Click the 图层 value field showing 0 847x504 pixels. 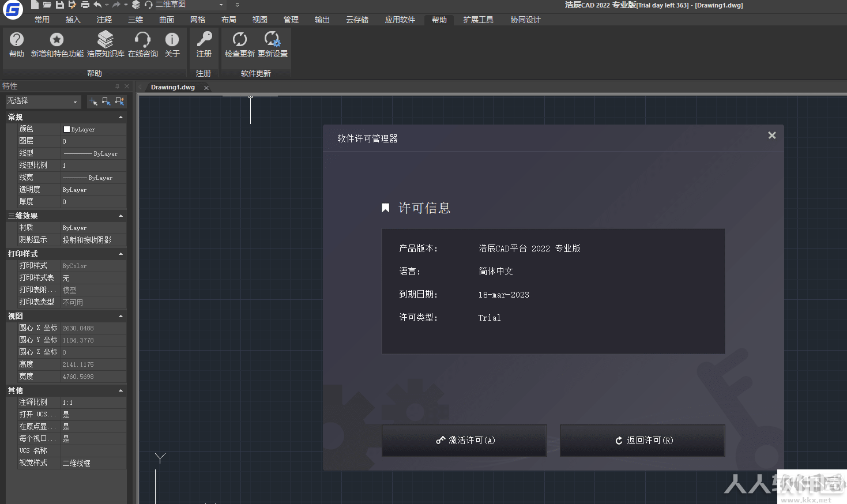tap(93, 141)
